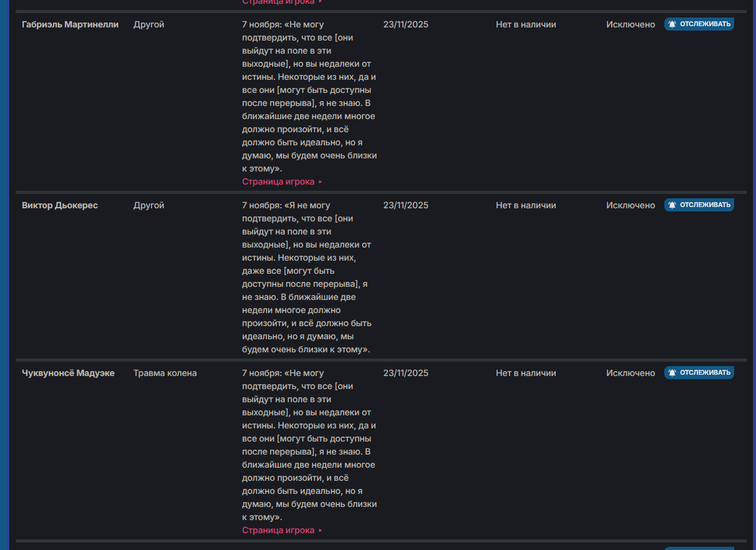Select player name Чуквунонсё Мадуэке
The width and height of the screenshot is (756, 550).
tap(68, 373)
